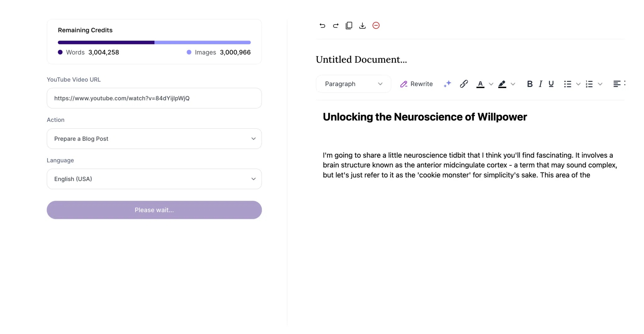Click the Please wait button
This screenshot has height=334, width=644.
(154, 210)
